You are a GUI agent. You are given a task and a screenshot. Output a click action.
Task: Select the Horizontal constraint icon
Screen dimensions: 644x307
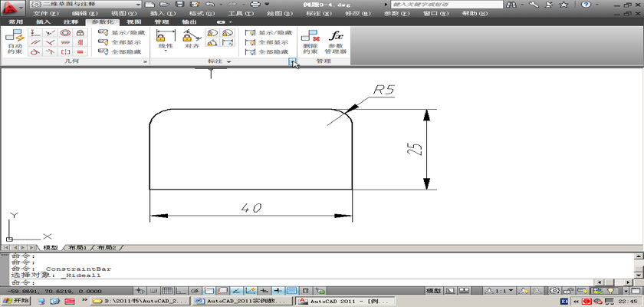click(65, 42)
